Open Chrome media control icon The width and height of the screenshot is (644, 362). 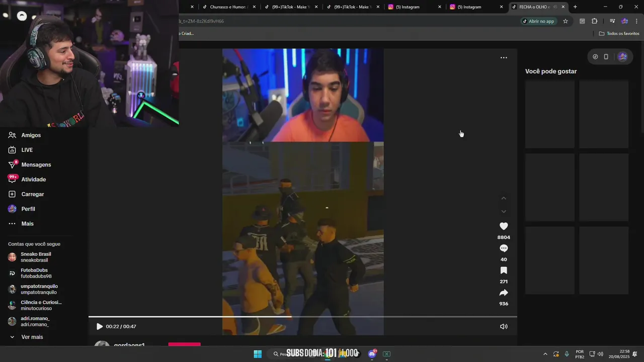(x=612, y=21)
